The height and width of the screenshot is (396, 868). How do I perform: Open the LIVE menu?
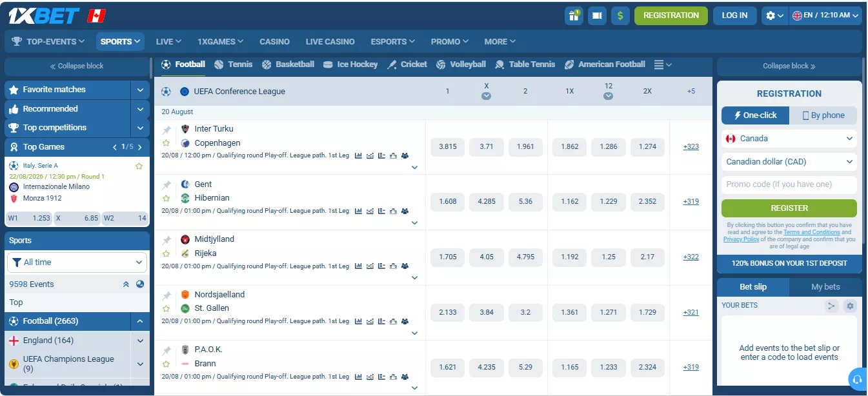pos(168,41)
